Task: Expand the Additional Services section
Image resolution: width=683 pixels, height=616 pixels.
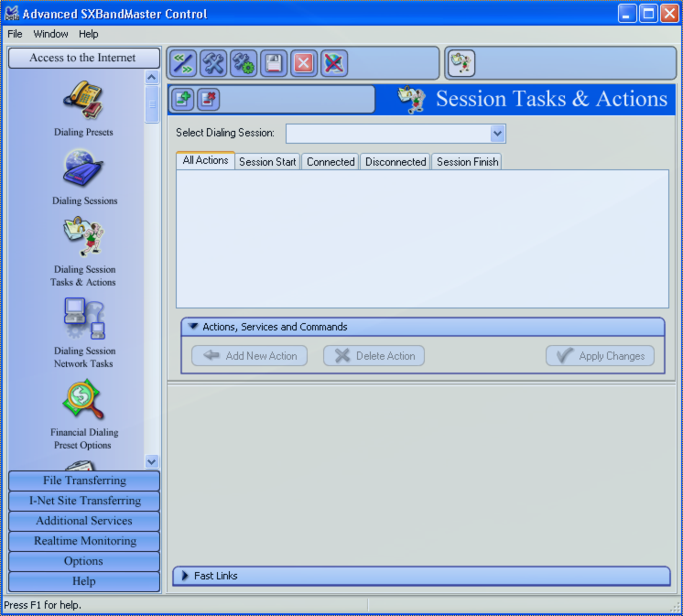Action: click(84, 521)
